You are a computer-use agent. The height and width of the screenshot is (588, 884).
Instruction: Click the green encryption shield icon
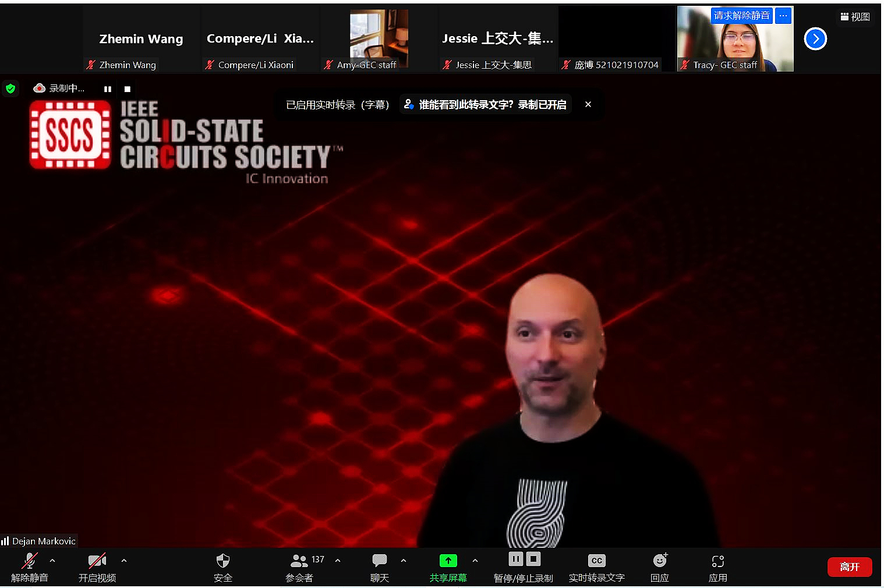click(x=10, y=88)
